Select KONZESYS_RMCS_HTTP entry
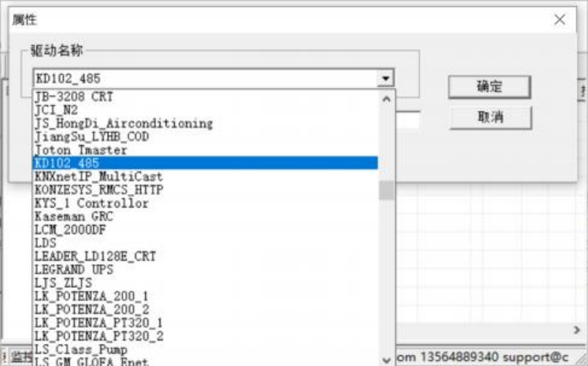 [x=205, y=190]
